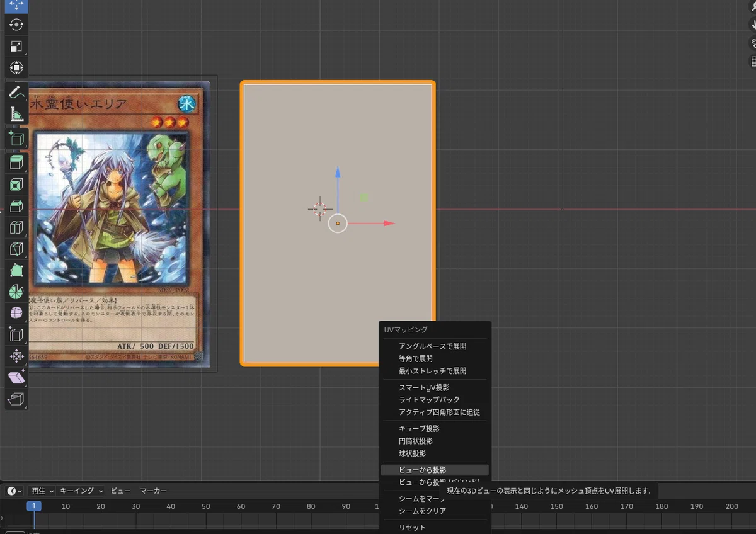This screenshot has width=756, height=534.
Task: Click frame 30 on timeline ruler
Action: 135,506
